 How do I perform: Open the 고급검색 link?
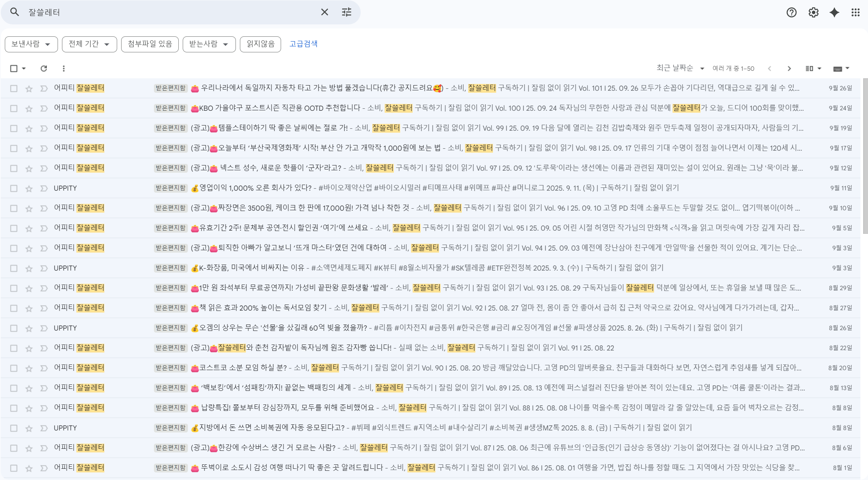coord(303,44)
